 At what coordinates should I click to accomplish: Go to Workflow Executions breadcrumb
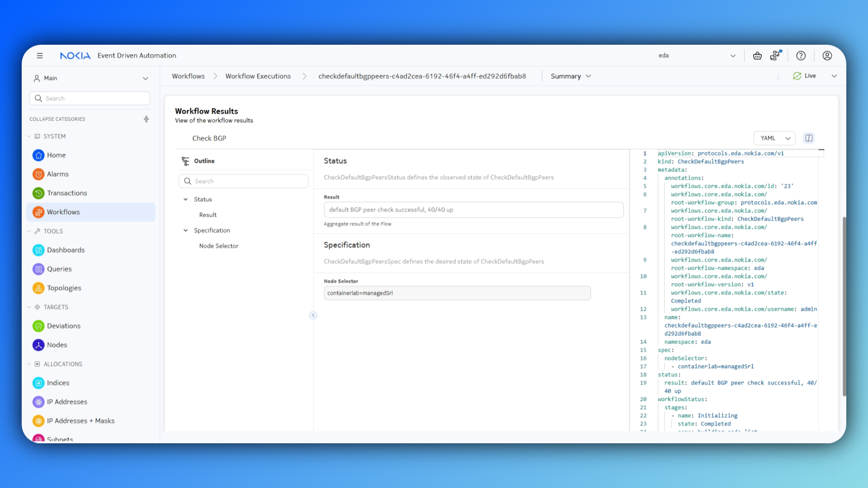(258, 76)
